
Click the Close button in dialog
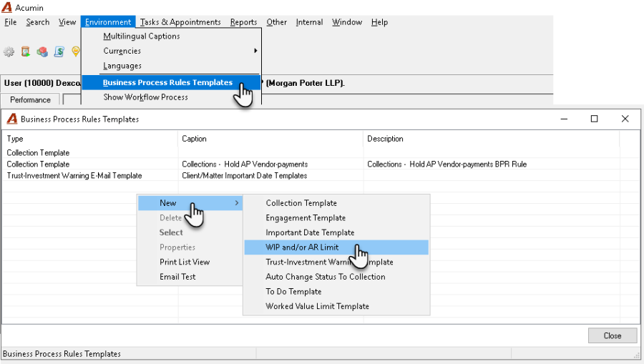(x=612, y=335)
